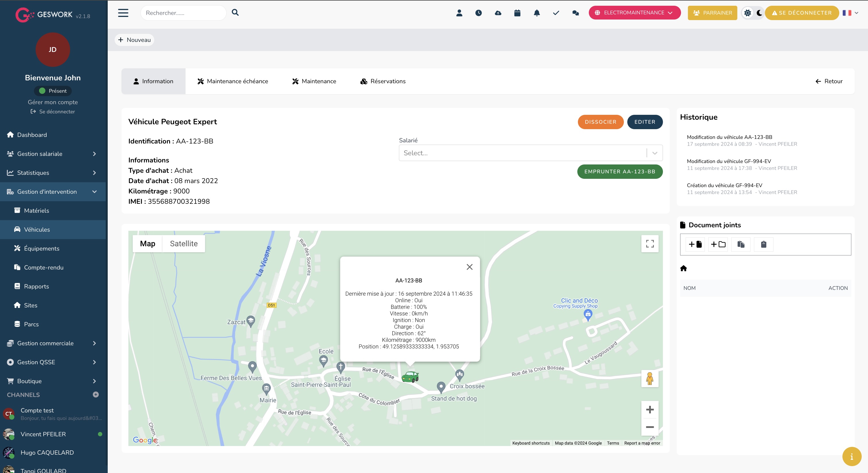
Task: Zoom in the map with plus control
Action: coord(650,409)
